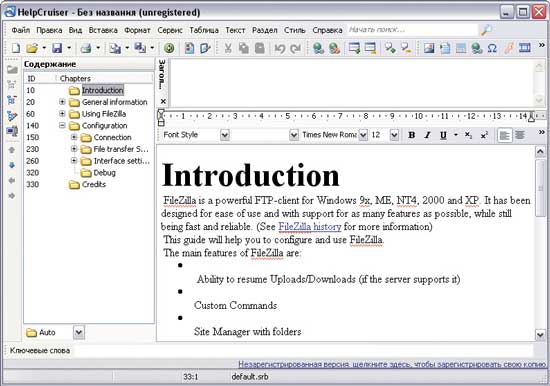
Task: Open the Сервис menu
Action: click(x=170, y=30)
